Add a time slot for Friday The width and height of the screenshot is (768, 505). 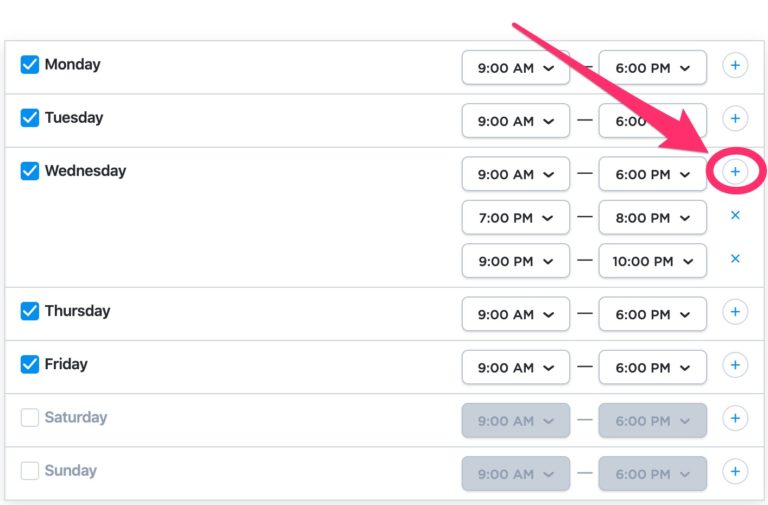735,365
